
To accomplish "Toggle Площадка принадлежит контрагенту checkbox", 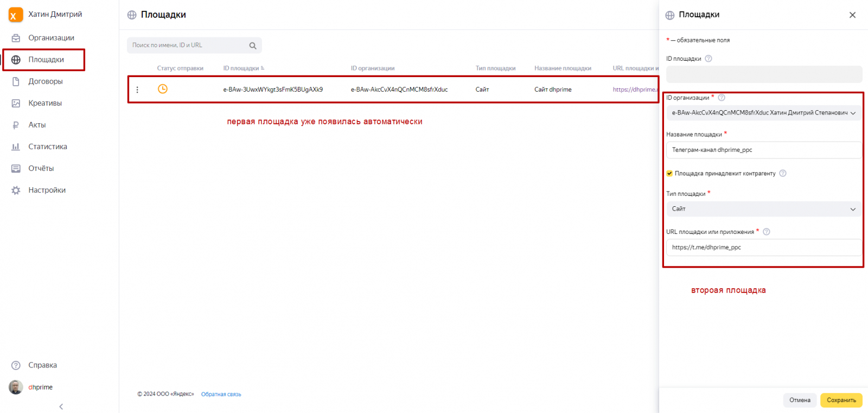I will click(669, 174).
